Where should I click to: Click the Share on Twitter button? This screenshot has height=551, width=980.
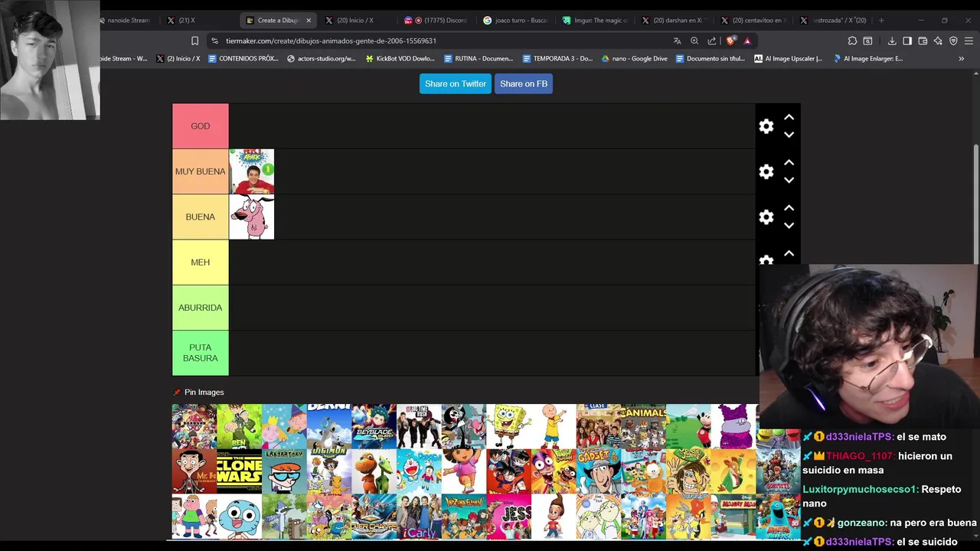coord(456,83)
